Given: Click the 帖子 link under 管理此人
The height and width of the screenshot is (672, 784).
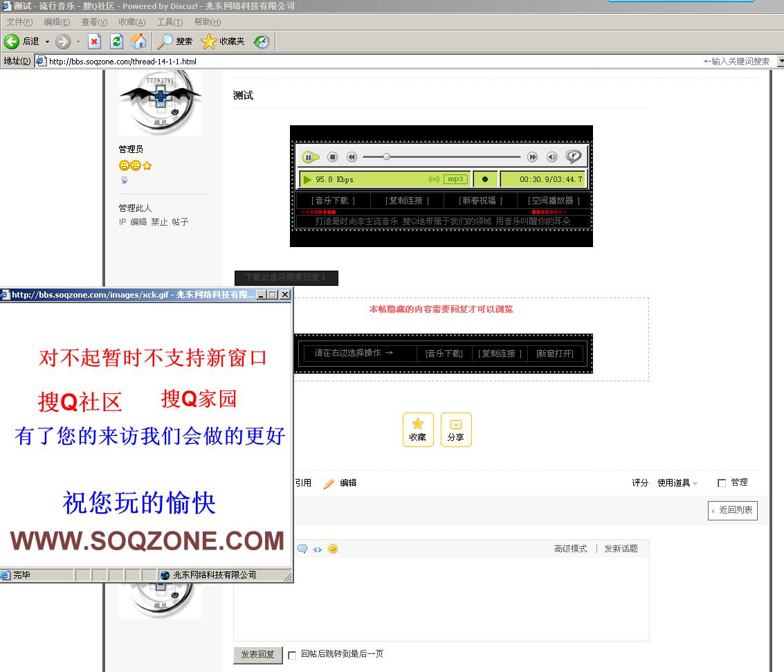Looking at the screenshot, I should click(180, 222).
